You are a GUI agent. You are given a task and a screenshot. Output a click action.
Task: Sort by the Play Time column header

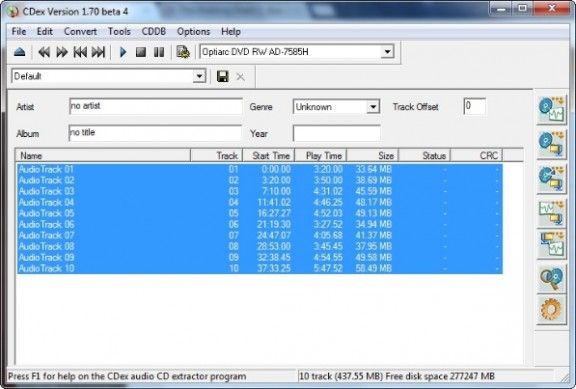pyautogui.click(x=321, y=156)
